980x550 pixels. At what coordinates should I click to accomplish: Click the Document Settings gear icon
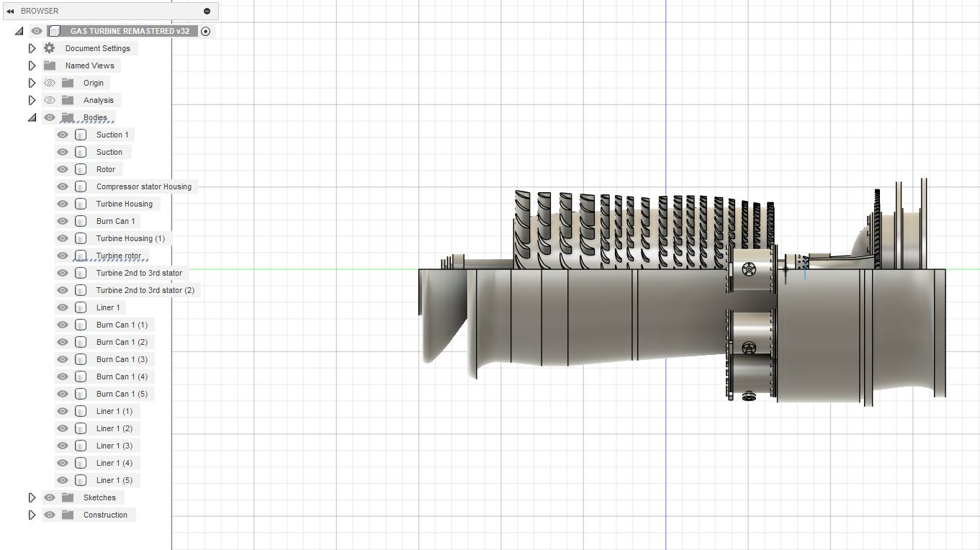(48, 48)
